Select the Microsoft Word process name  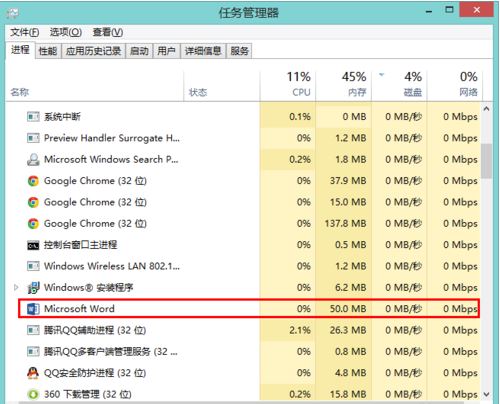coord(79,309)
